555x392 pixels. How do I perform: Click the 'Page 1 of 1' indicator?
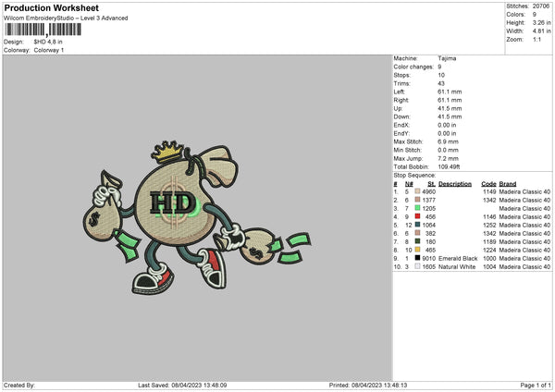pos(536,385)
